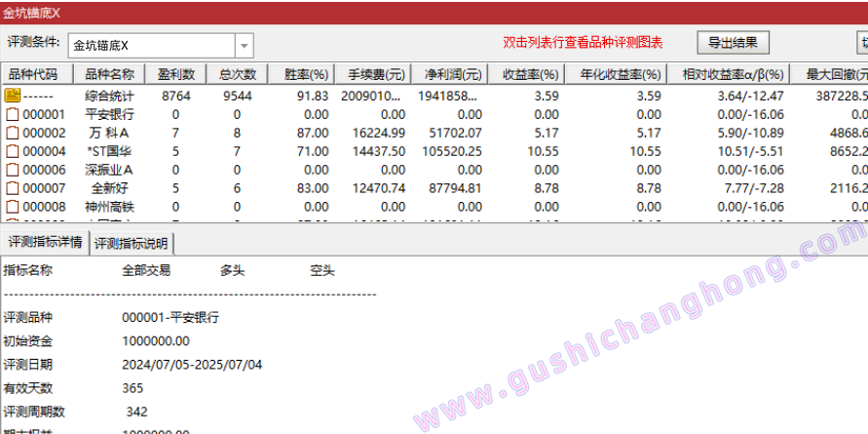
Task: Switch to the 评测指标说明 tab
Action: [x=132, y=243]
